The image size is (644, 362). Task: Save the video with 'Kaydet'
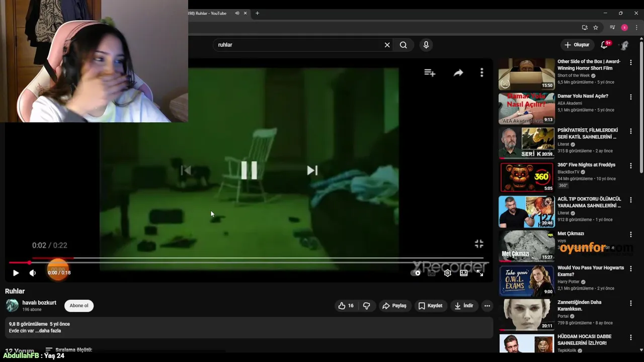coord(430,306)
